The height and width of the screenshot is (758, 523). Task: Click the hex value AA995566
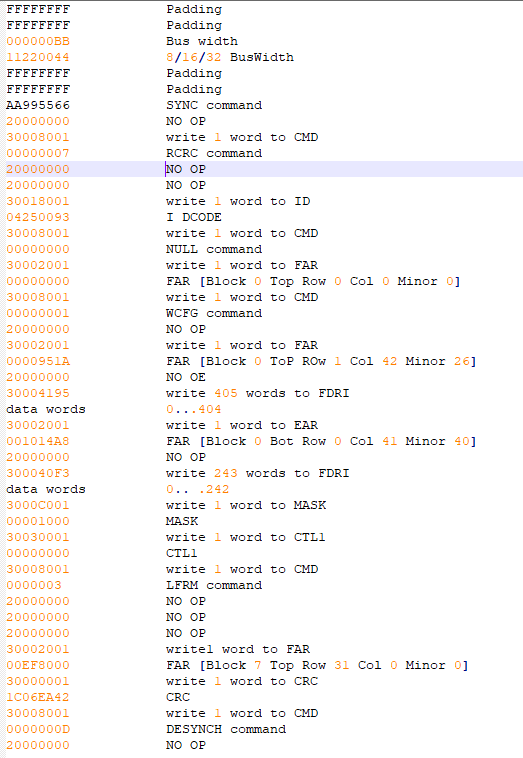coord(38,105)
